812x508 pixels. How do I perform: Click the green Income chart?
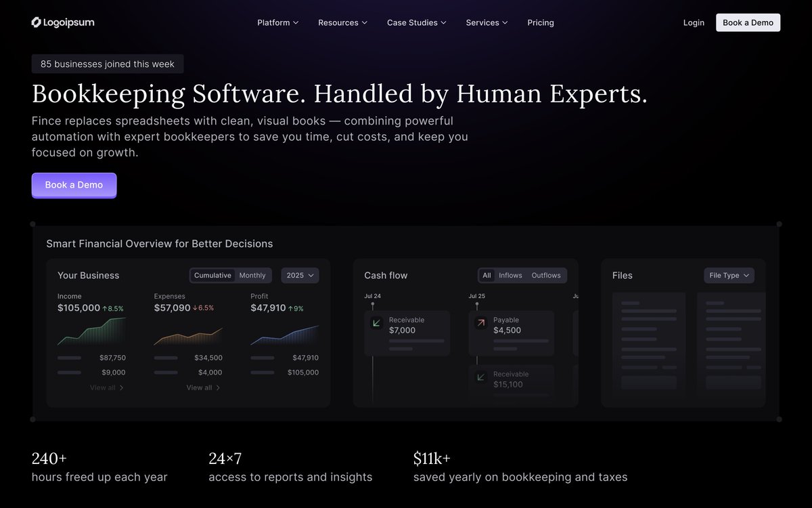tap(91, 332)
